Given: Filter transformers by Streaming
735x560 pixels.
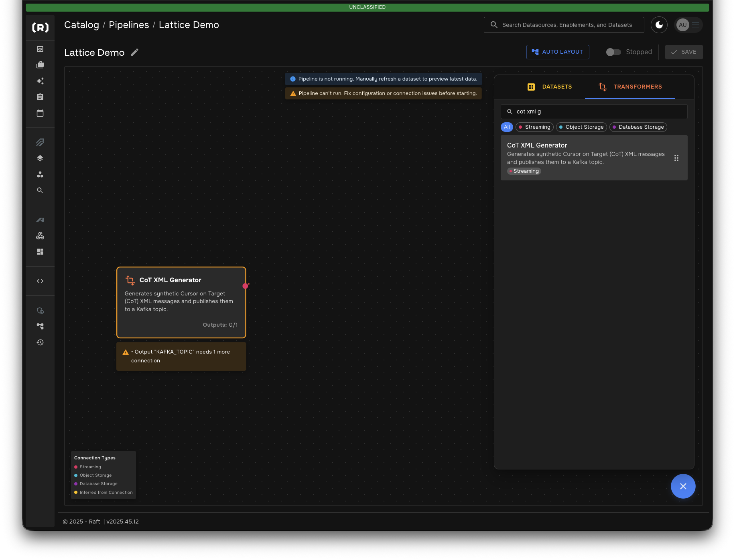Looking at the screenshot, I should [x=534, y=127].
